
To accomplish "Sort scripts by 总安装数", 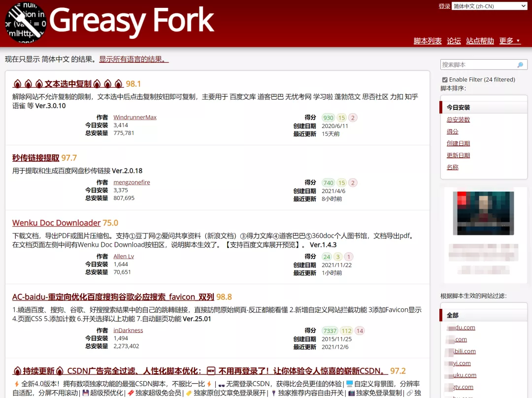I will click(x=459, y=119).
